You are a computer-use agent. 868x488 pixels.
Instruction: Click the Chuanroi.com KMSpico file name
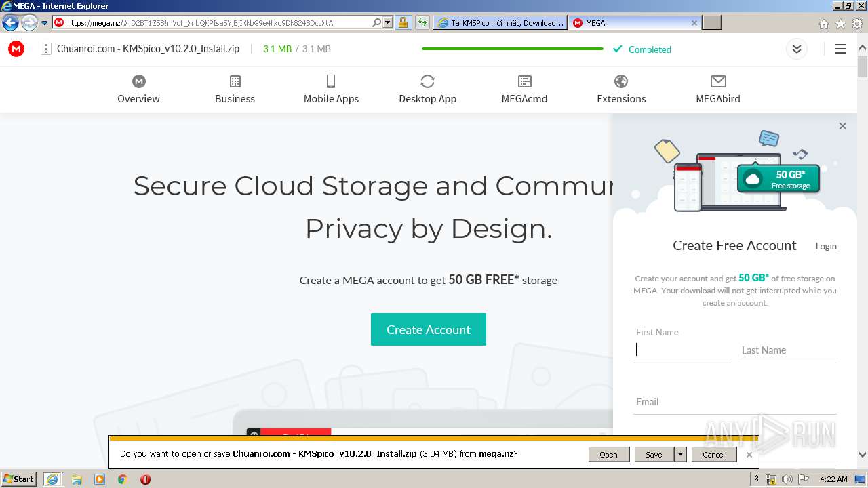(148, 49)
